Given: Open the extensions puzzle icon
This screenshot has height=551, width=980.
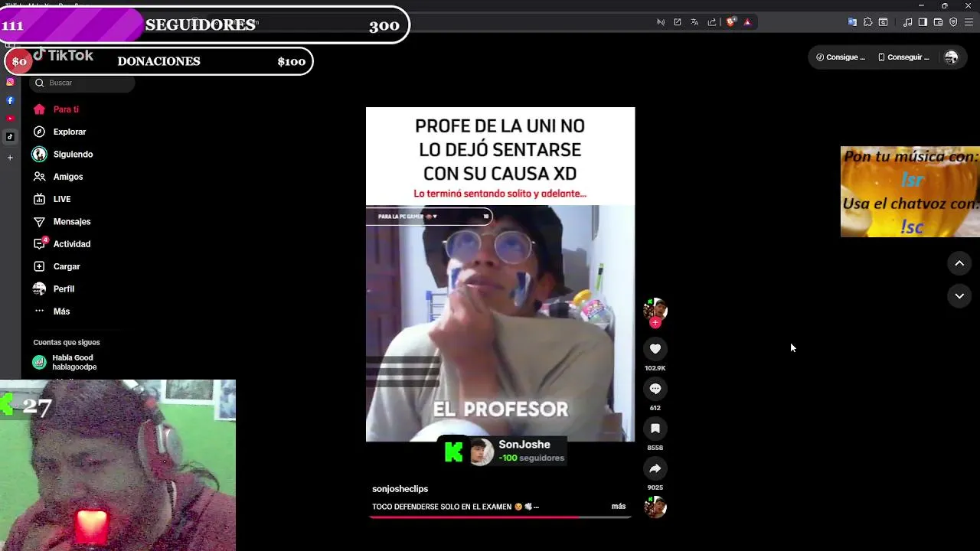Looking at the screenshot, I should point(867,22).
